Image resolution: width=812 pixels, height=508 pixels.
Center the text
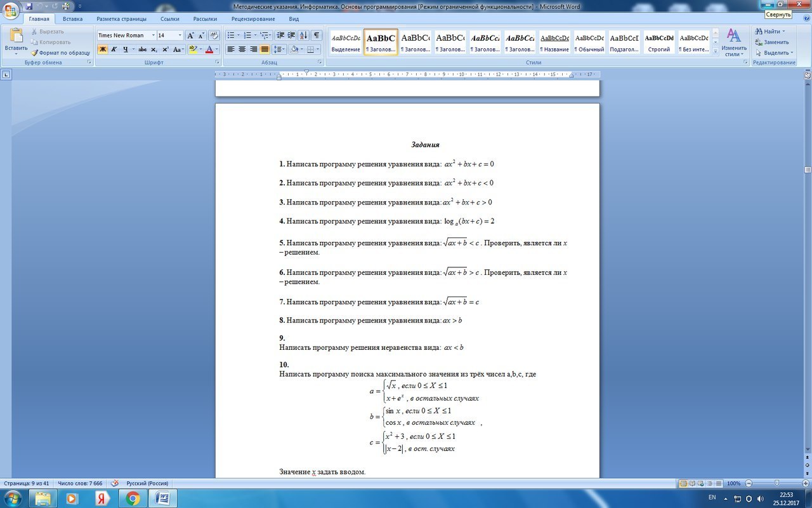coord(242,50)
